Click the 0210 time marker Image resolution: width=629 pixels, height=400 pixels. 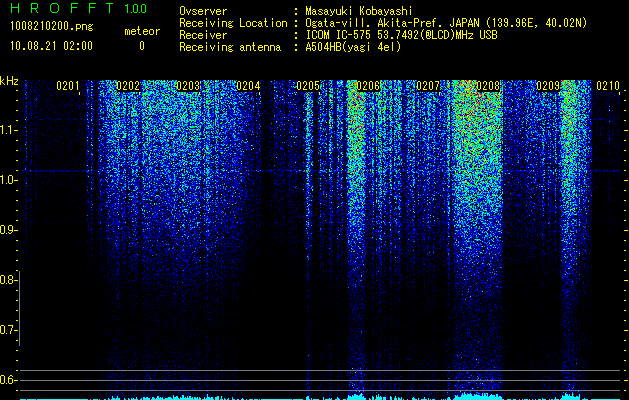(608, 86)
